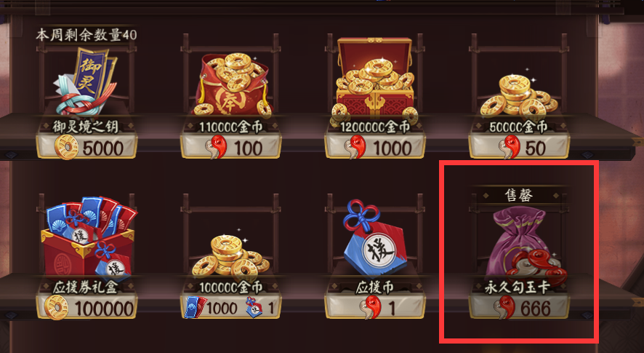Image resolution: width=644 pixels, height=353 pixels.
Task: Select the coin pile for 100000金币
Action: pos(231,255)
